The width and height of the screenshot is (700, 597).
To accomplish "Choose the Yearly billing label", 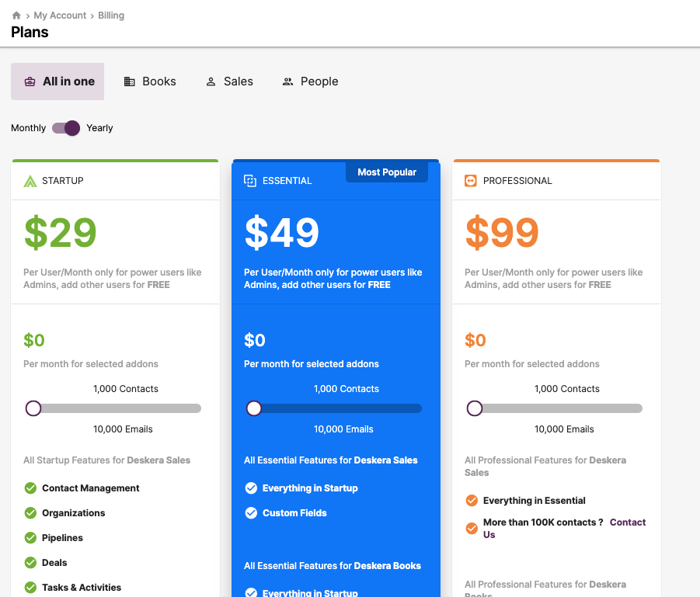I will click(99, 128).
